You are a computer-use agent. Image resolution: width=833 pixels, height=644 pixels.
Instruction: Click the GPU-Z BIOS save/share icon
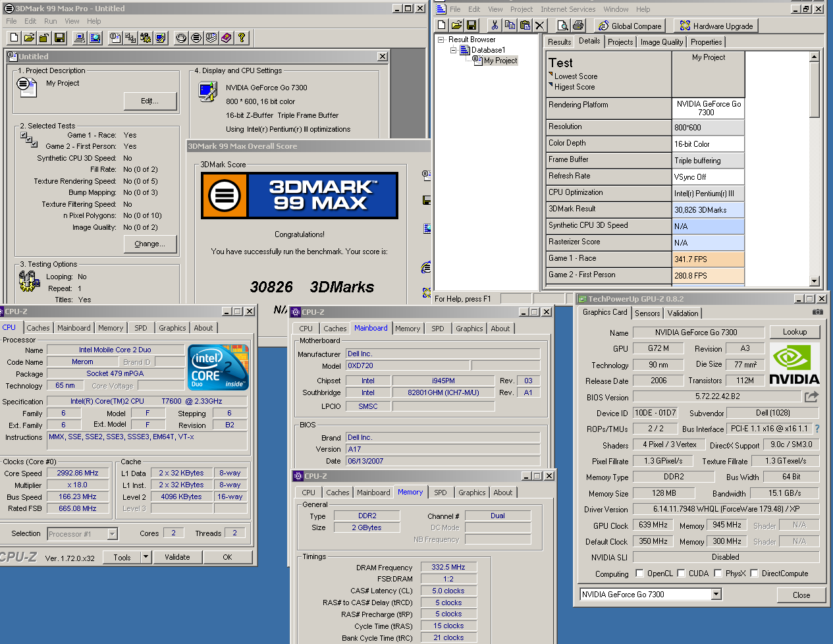click(x=811, y=396)
